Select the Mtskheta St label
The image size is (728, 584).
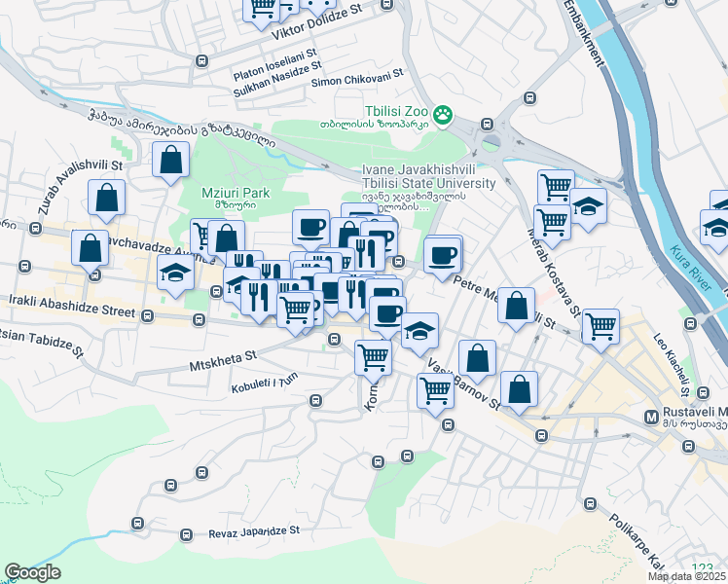point(223,361)
